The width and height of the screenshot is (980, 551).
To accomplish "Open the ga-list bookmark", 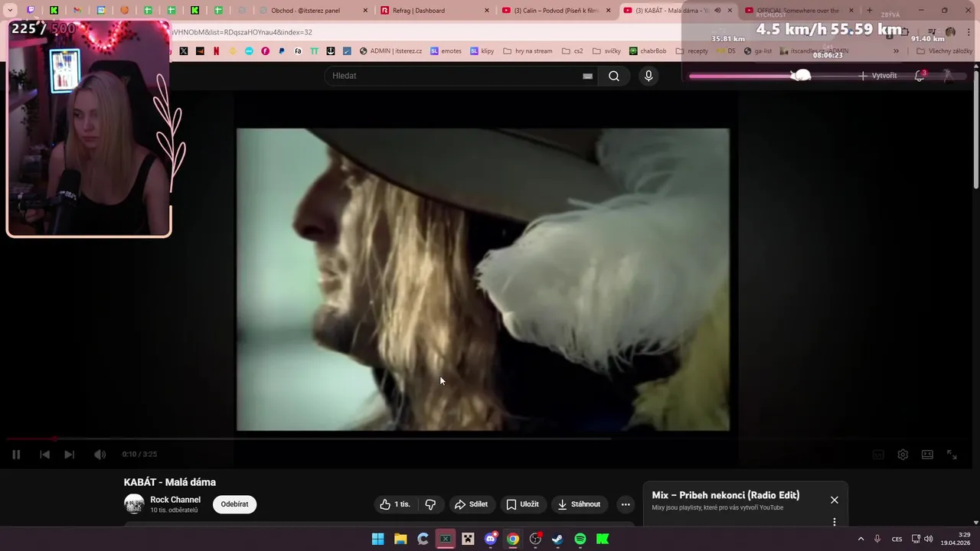I will (x=758, y=51).
